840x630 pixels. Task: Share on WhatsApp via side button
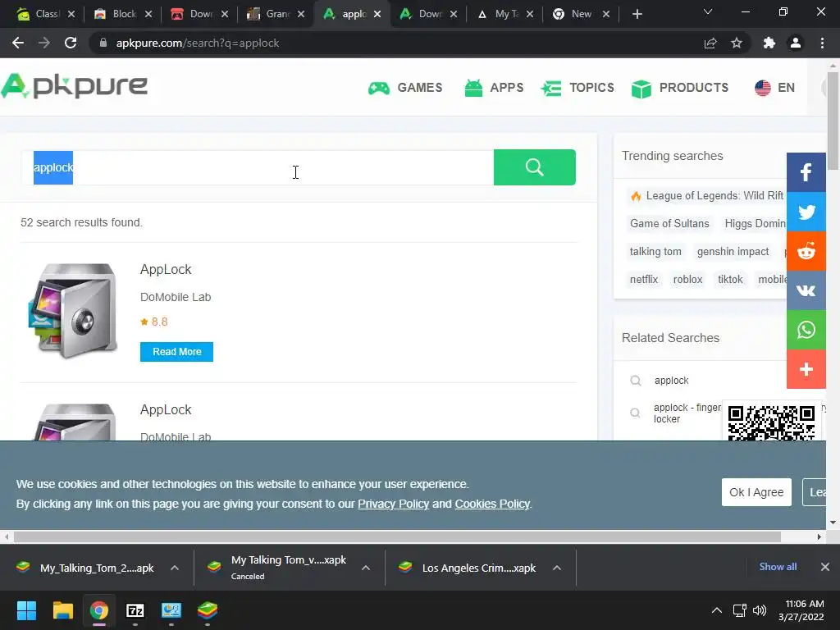806,330
